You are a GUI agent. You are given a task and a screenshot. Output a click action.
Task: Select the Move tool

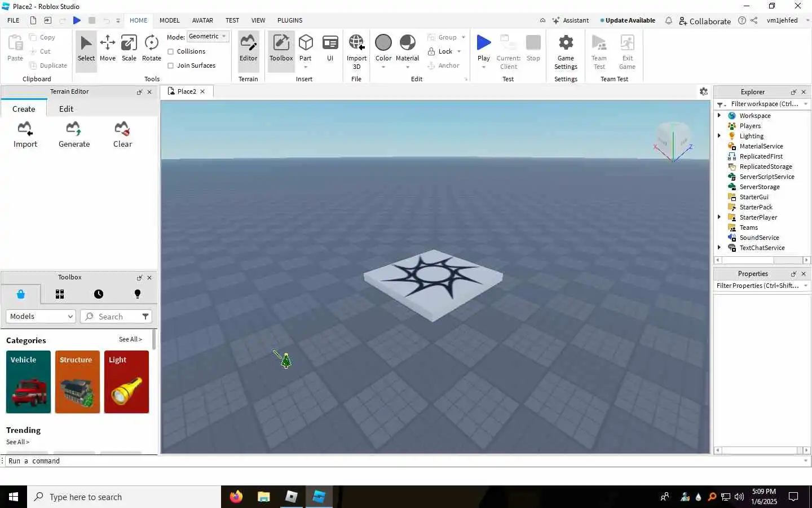click(x=107, y=49)
